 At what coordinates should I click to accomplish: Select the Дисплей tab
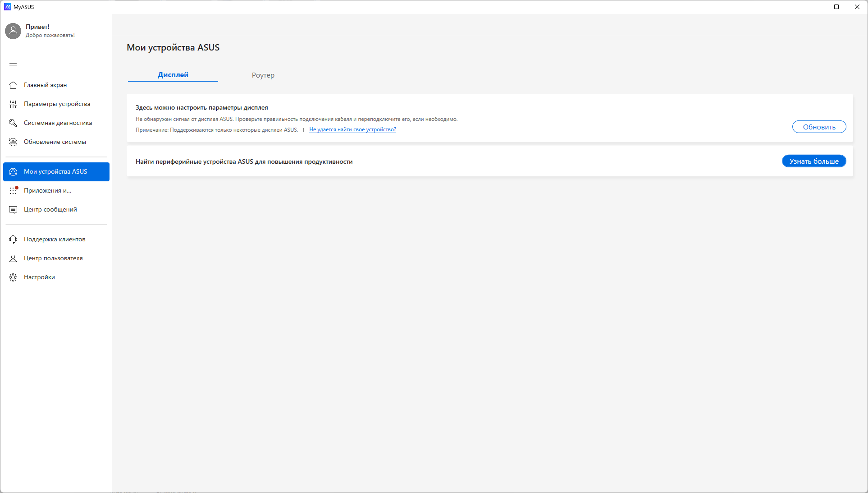pos(173,75)
